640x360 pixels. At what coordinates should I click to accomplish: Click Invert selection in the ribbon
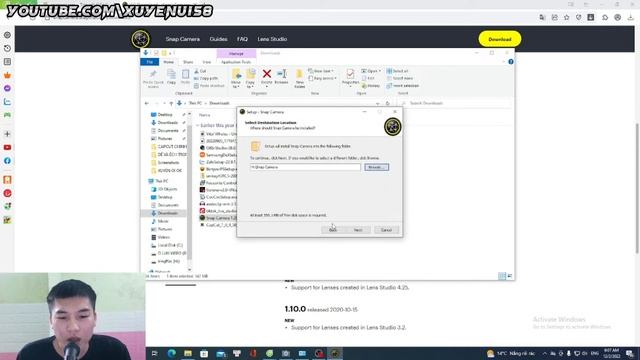click(402, 86)
